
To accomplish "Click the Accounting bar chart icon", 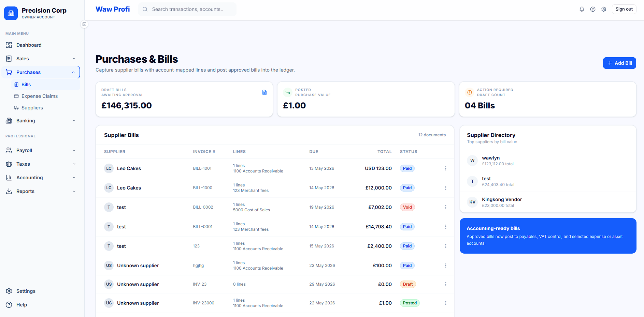I will [x=9, y=178].
